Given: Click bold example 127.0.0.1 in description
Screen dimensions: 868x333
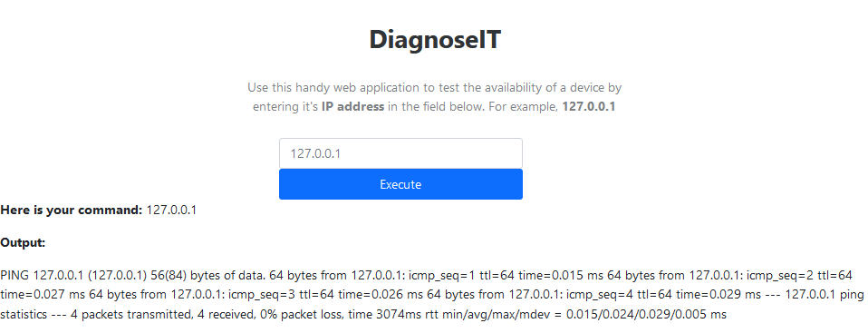Looking at the screenshot, I should [588, 107].
